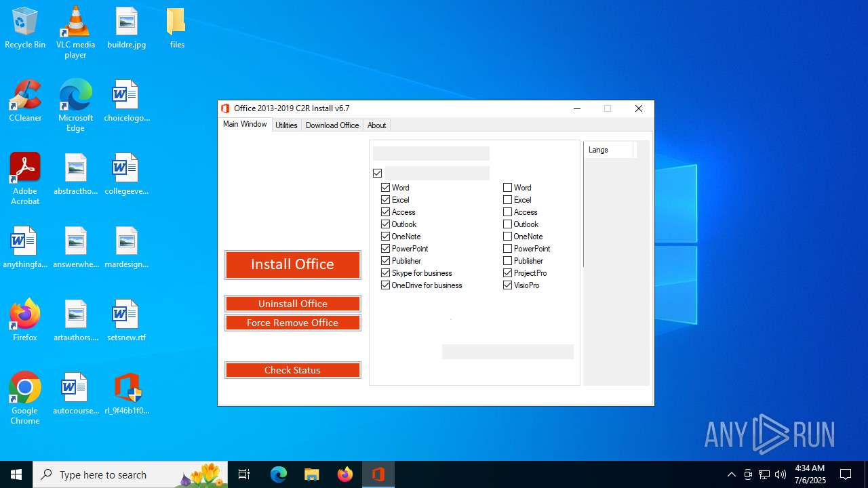Switch to the Main Window tab
This screenshot has height=488, width=868.
245,125
